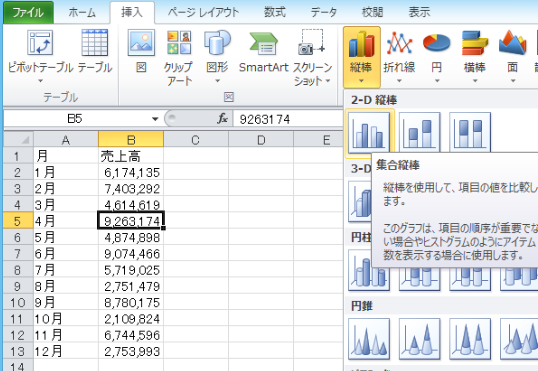
Task: Open クリップアート clip art
Action: point(178,57)
